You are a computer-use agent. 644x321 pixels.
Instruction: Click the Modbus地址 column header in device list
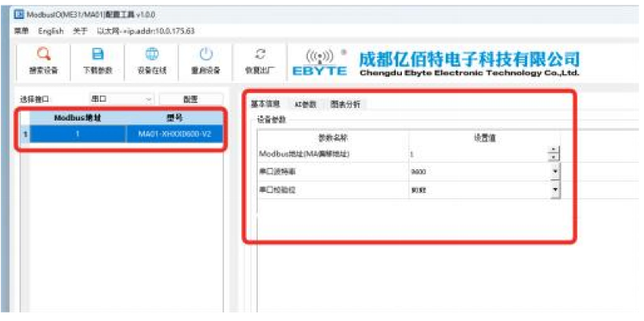coord(78,118)
